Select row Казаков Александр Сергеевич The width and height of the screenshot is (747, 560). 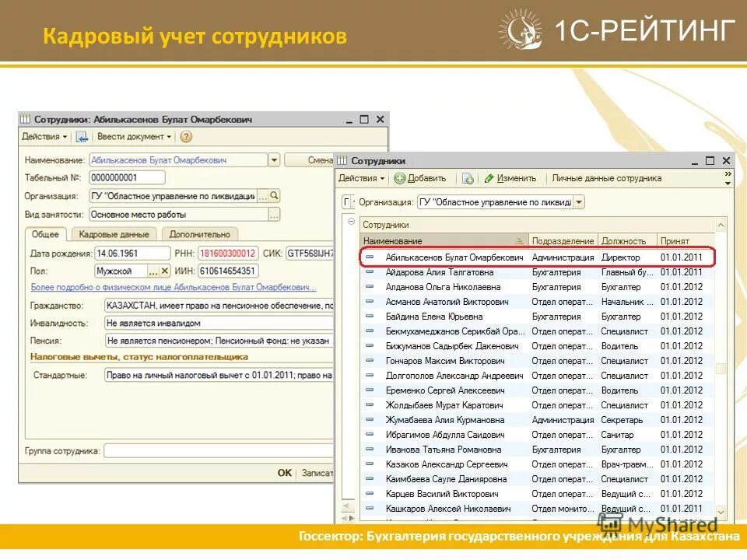click(x=538, y=464)
